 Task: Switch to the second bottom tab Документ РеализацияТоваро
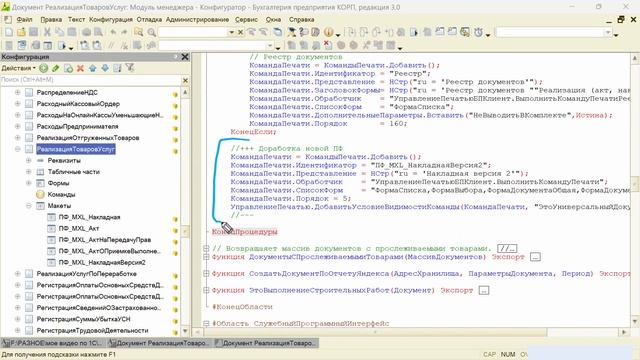pyautogui.click(x=159, y=343)
